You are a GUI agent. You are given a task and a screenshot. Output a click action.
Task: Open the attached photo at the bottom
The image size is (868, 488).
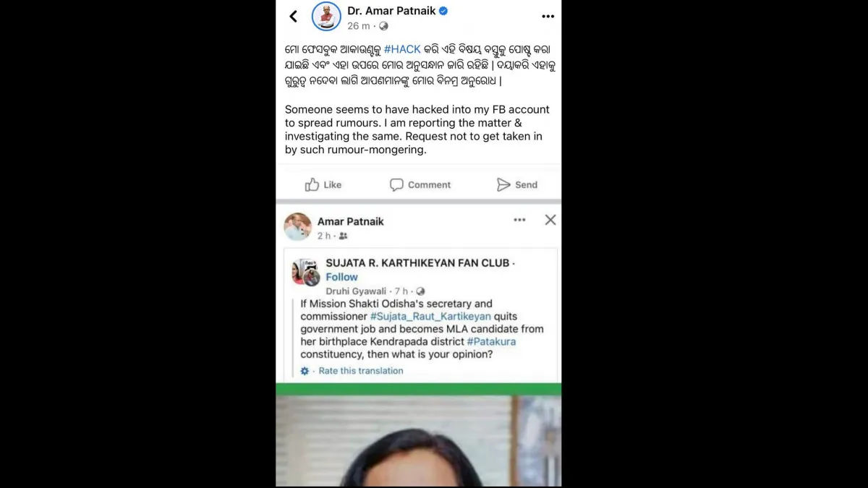(x=418, y=441)
